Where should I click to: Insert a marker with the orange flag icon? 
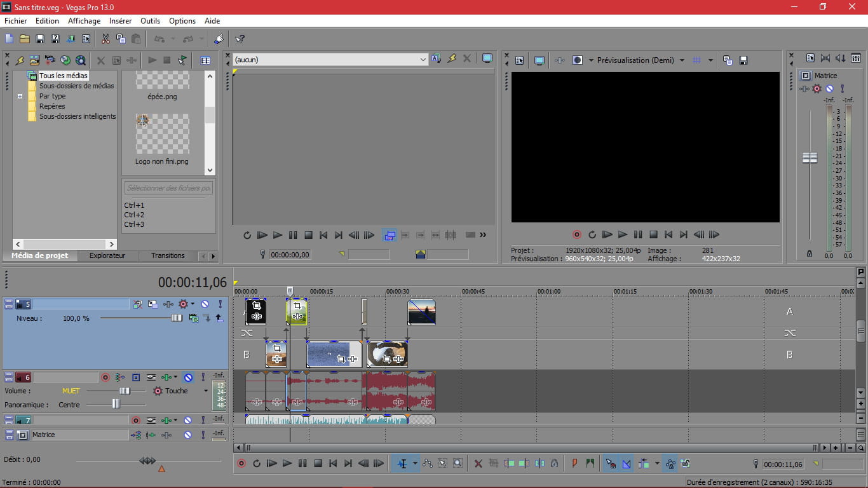pos(574,464)
